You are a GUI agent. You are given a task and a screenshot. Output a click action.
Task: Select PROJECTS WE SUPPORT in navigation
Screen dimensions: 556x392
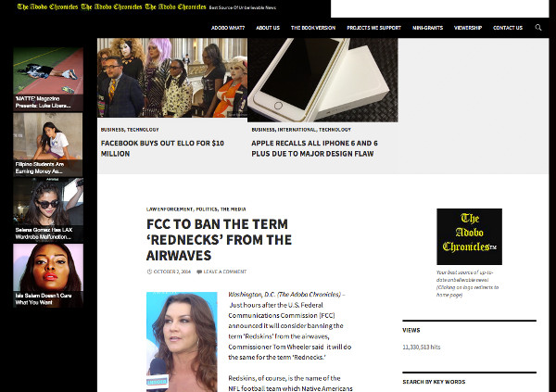[373, 28]
